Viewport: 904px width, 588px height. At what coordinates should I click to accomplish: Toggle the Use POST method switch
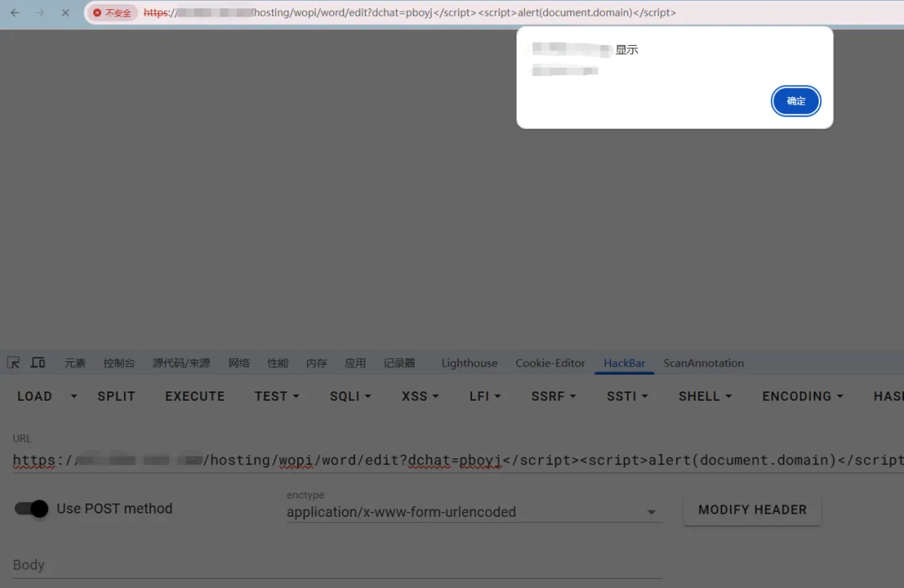click(x=31, y=509)
